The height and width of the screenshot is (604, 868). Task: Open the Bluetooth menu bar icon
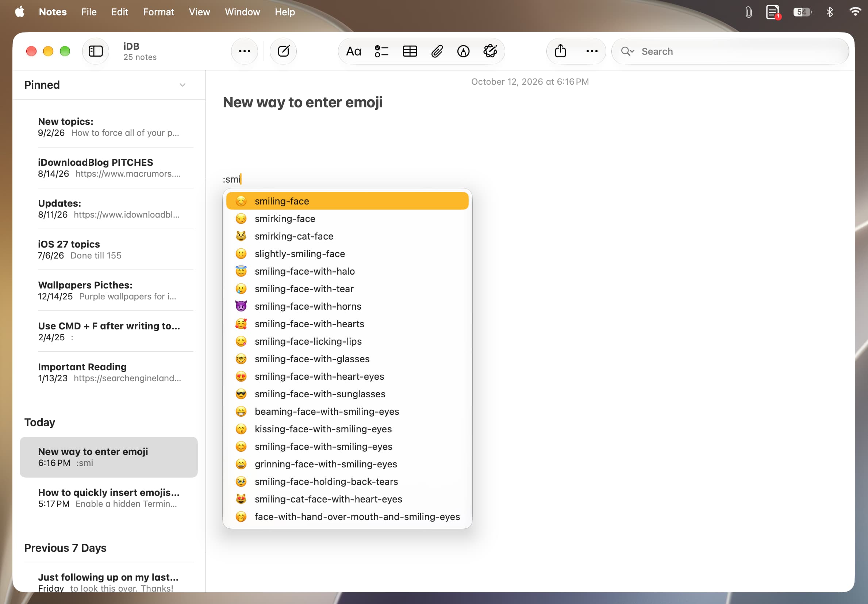tap(829, 12)
